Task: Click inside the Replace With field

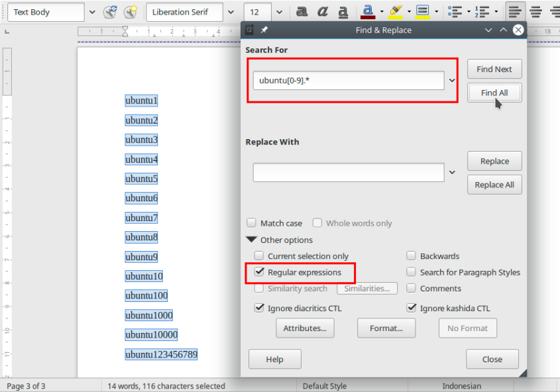Action: click(348, 172)
